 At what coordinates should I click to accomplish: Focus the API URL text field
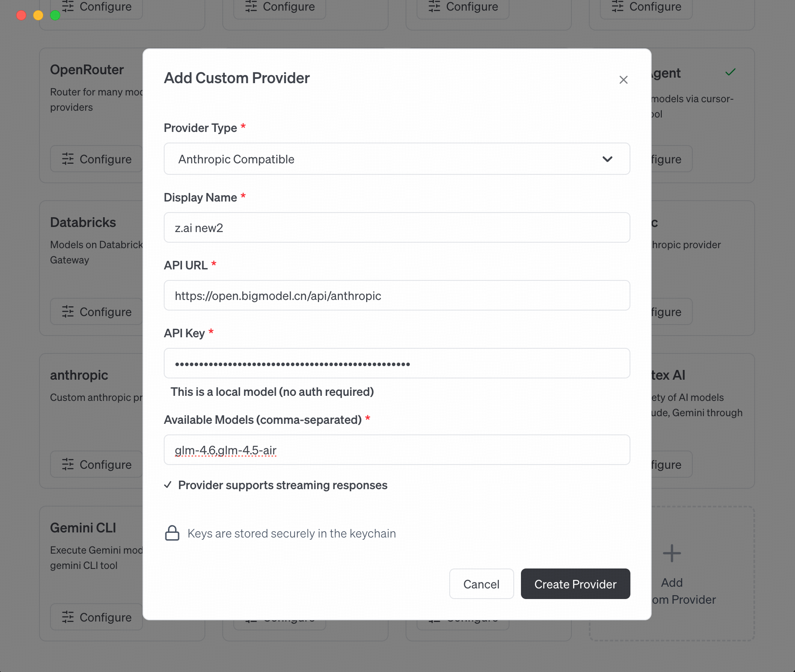(396, 296)
